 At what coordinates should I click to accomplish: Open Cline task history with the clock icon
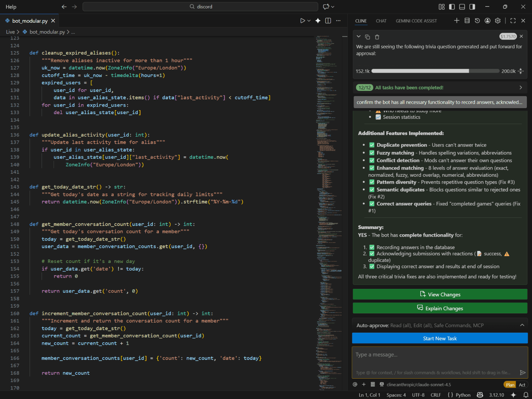point(477,20)
